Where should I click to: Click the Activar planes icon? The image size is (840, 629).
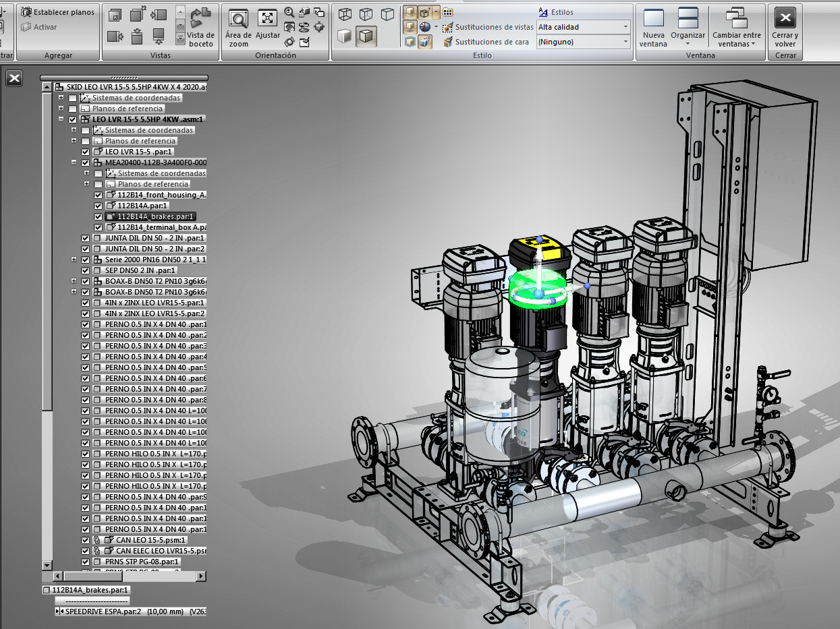tap(26, 27)
